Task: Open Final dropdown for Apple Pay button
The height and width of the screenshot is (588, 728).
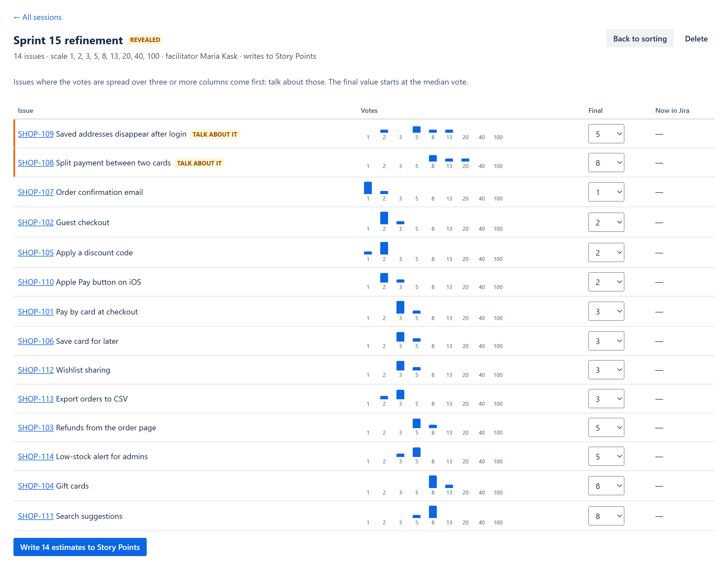Action: (x=606, y=282)
